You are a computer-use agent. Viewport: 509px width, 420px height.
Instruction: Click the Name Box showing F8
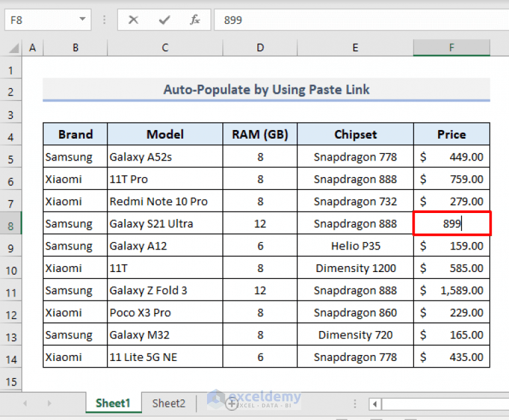coord(48,20)
